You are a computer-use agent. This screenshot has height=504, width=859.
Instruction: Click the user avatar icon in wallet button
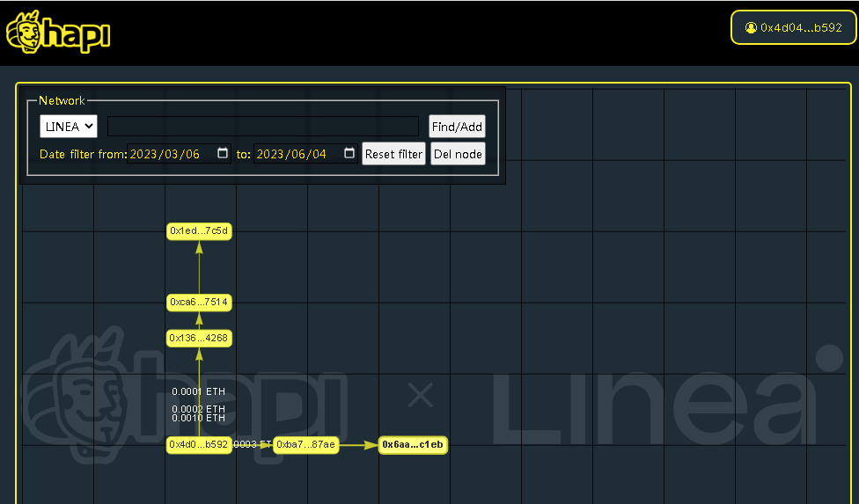coord(751,27)
